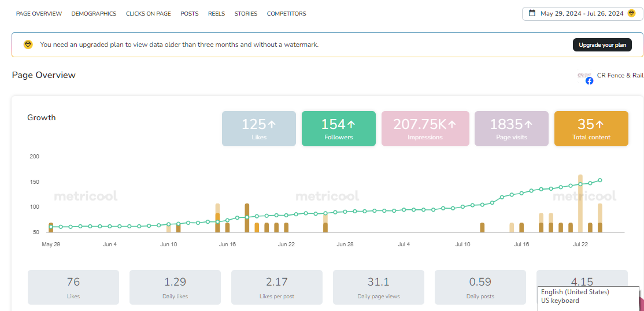
Task: Toggle the Likes metric card
Action: coord(258,129)
